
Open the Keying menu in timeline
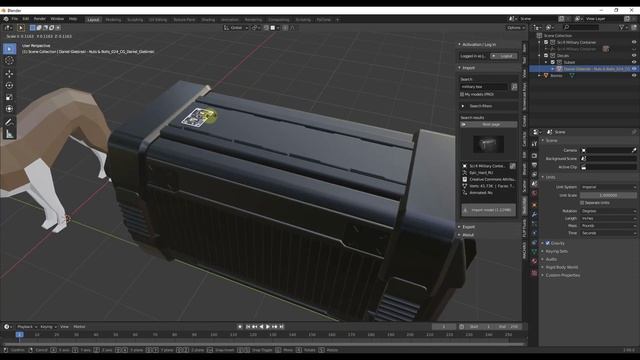48,327
